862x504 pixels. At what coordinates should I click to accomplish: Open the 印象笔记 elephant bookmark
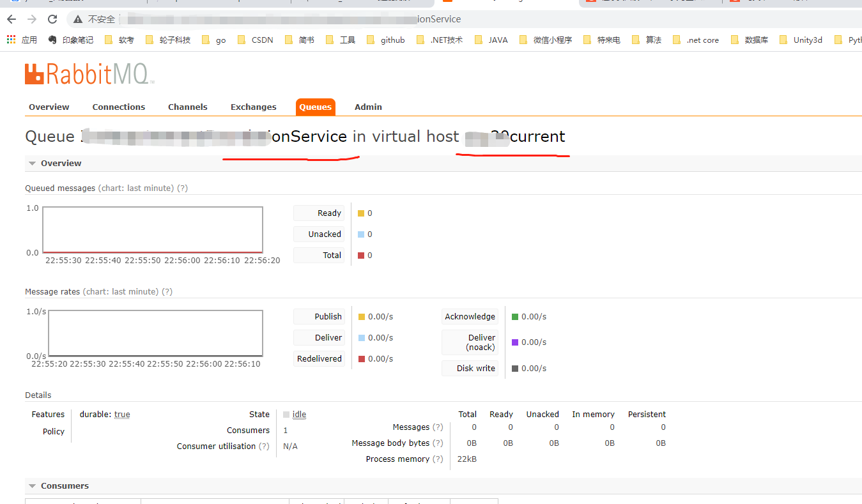tap(71, 40)
